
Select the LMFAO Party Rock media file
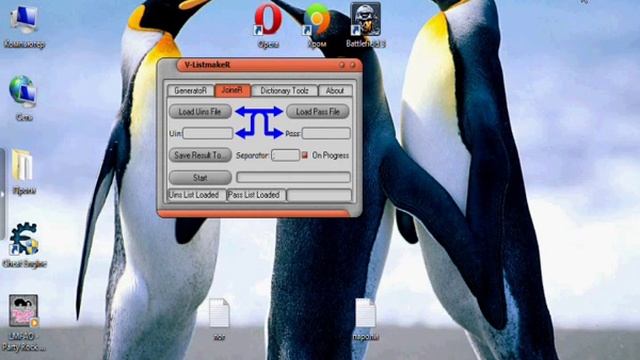point(24,322)
